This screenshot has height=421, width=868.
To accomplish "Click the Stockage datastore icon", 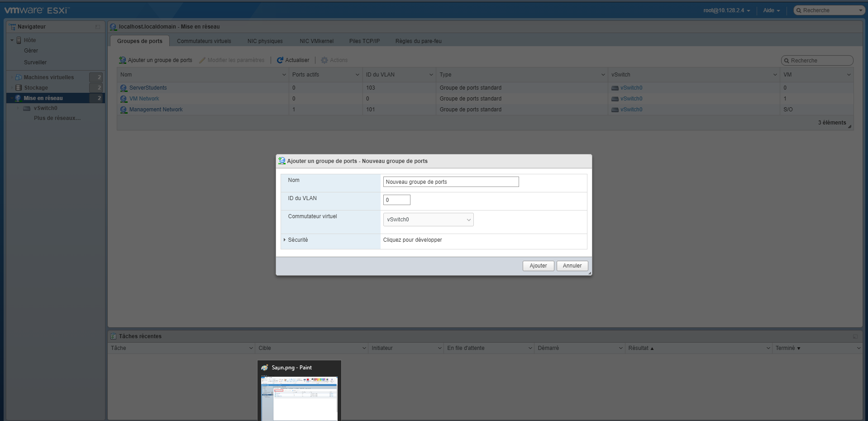I will point(19,88).
